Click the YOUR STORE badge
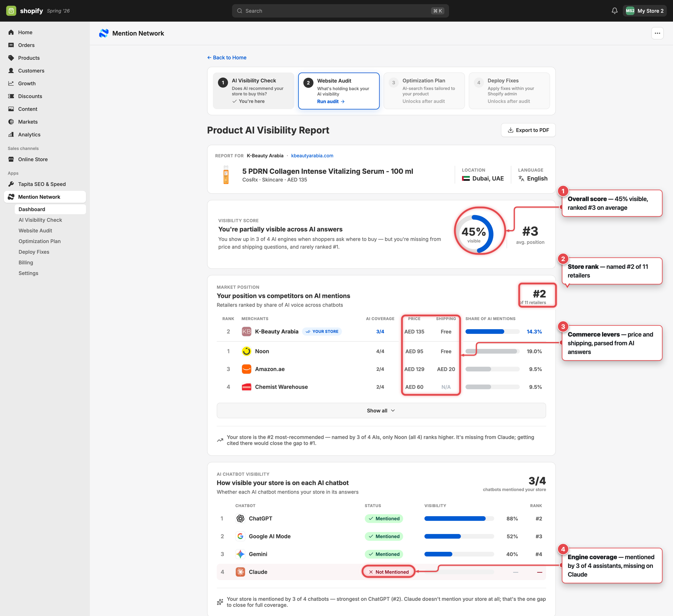The image size is (673, 616). (322, 332)
